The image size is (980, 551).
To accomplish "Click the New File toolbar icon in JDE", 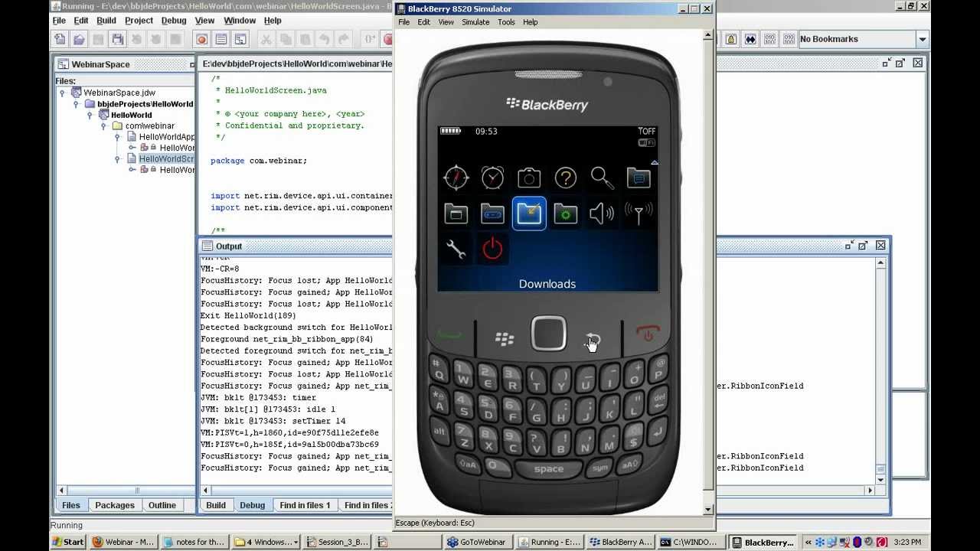I will tap(60, 39).
